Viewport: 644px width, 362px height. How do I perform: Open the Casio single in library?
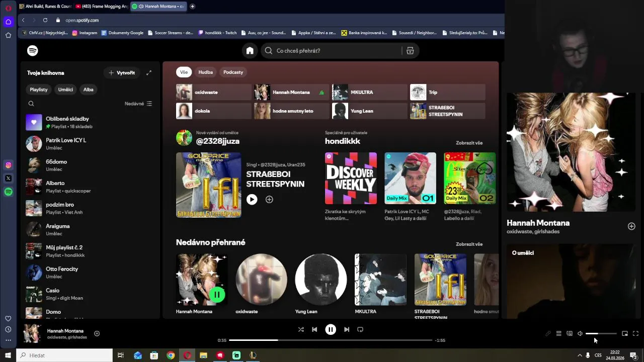click(91, 294)
